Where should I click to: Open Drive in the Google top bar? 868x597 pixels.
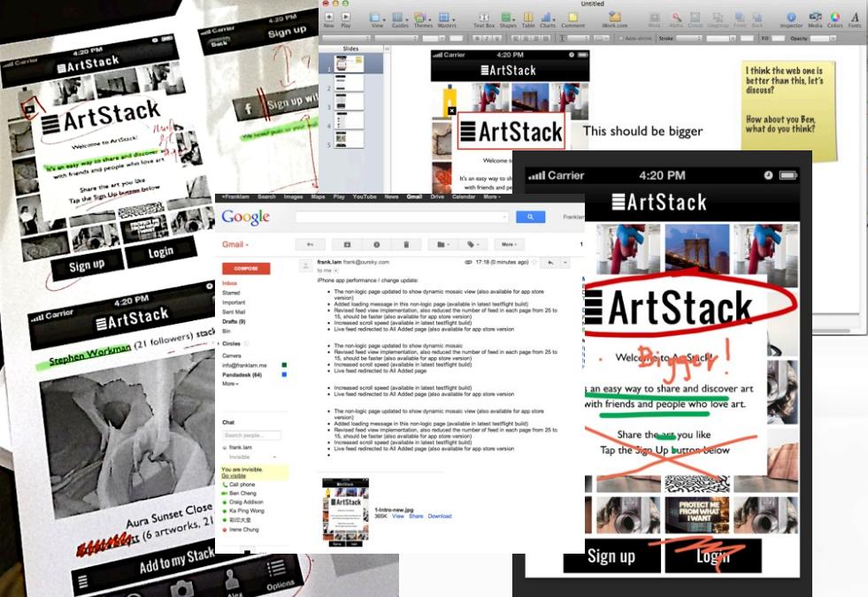click(437, 197)
